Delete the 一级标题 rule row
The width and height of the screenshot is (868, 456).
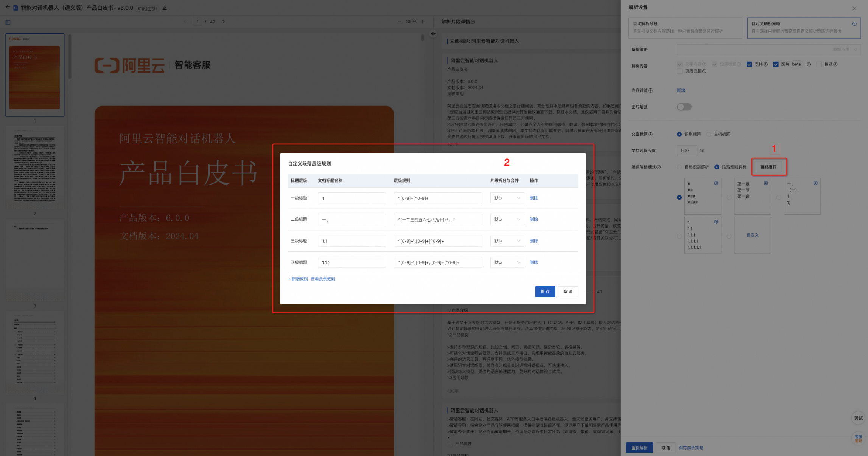(534, 198)
